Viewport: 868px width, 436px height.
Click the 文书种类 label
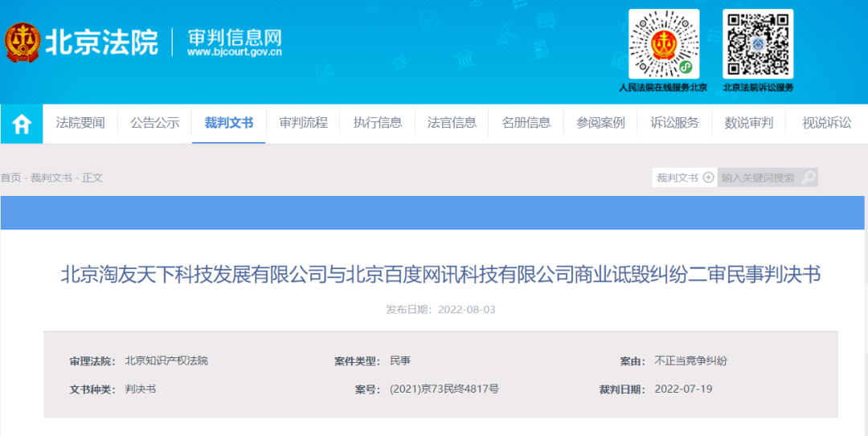pyautogui.click(x=92, y=389)
